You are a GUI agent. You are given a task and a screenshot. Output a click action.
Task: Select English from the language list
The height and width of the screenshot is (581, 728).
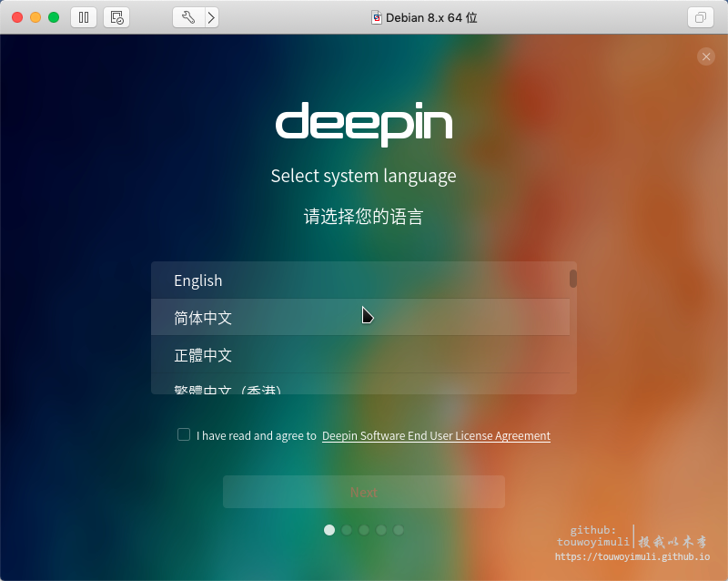(360, 280)
